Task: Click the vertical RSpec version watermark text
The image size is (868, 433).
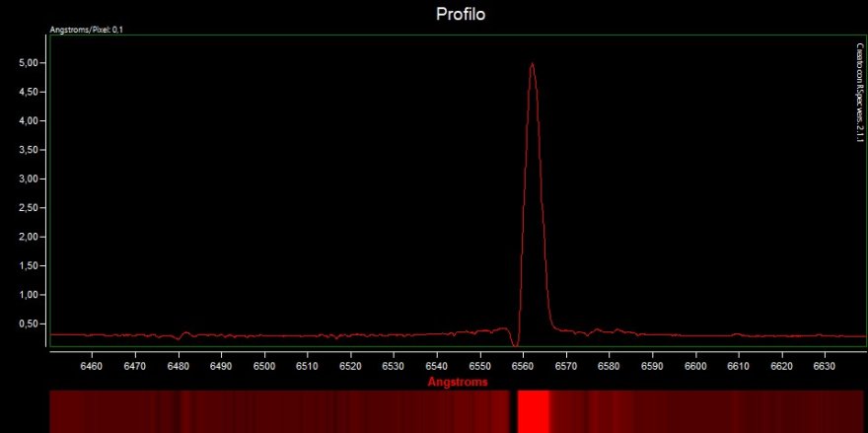Action: [x=859, y=93]
